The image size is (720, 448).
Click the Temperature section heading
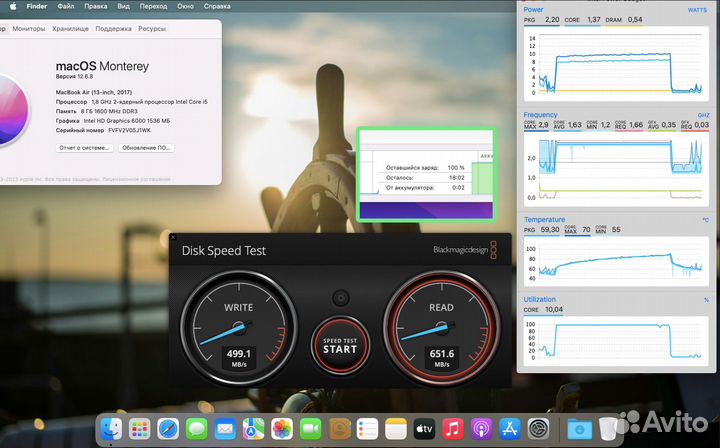click(545, 219)
